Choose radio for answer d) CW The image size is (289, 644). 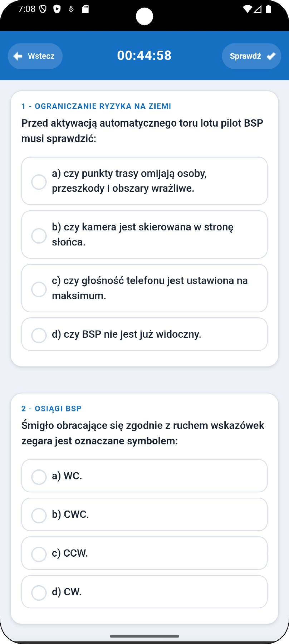(x=39, y=592)
